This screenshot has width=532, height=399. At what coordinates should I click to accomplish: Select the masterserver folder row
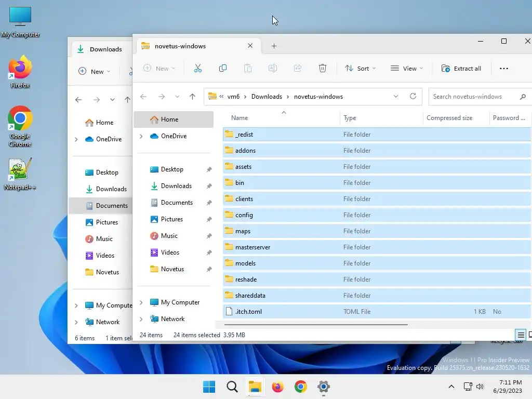coord(377,247)
